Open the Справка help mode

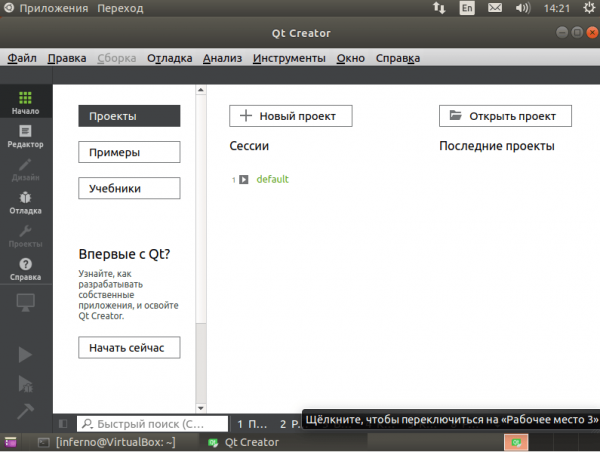[x=26, y=269]
